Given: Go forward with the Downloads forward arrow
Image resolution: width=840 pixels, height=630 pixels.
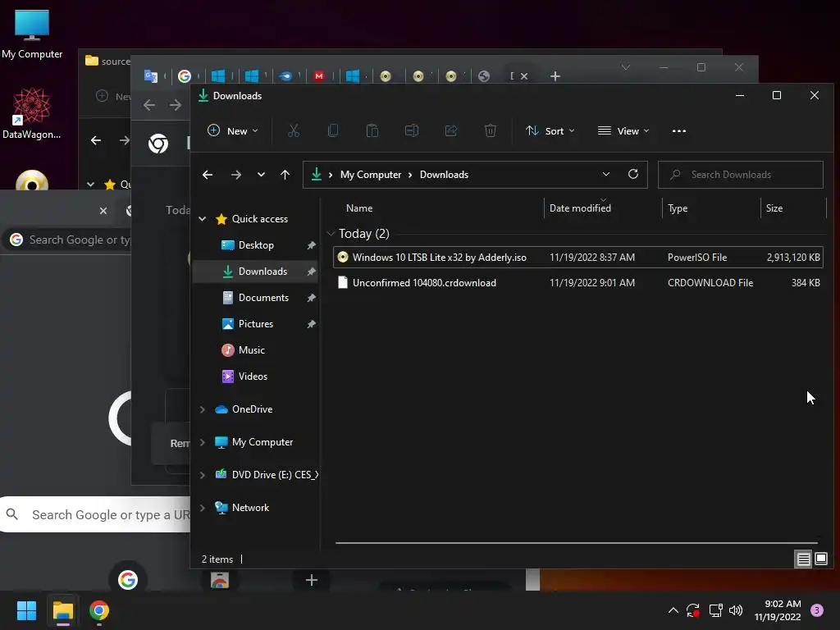Looking at the screenshot, I should 235,175.
